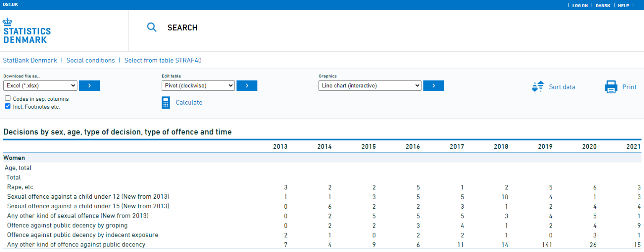The image size is (644, 252).
Task: Go to StatBank Denmark breadcrumb link
Action: pos(30,60)
